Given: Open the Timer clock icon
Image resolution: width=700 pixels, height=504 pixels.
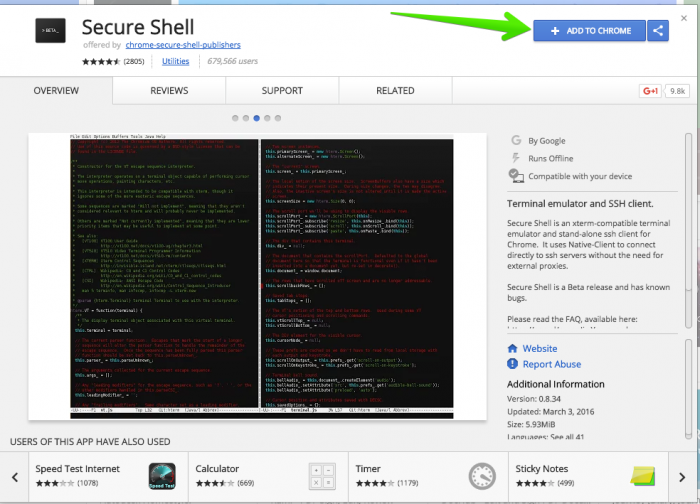Looking at the screenshot, I should pos(482,476).
